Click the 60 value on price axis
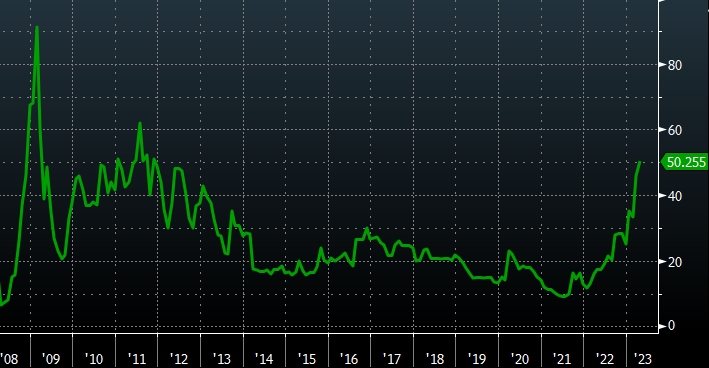The width and height of the screenshot is (709, 368). [x=674, y=130]
